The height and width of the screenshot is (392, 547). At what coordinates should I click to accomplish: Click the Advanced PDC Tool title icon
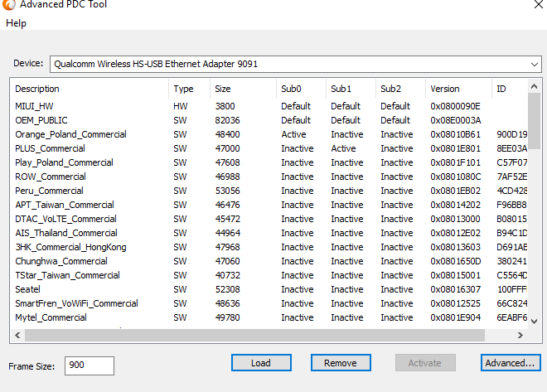(9, 5)
